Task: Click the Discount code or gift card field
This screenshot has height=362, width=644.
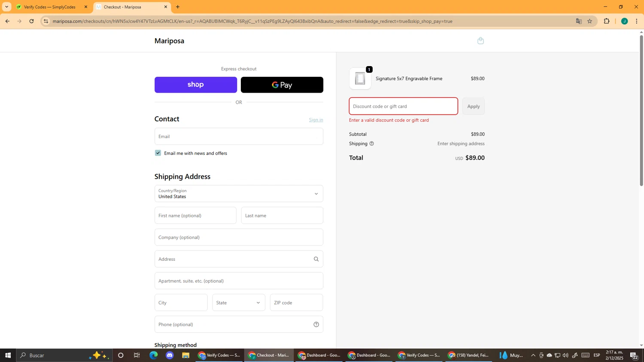Action: coord(403,106)
